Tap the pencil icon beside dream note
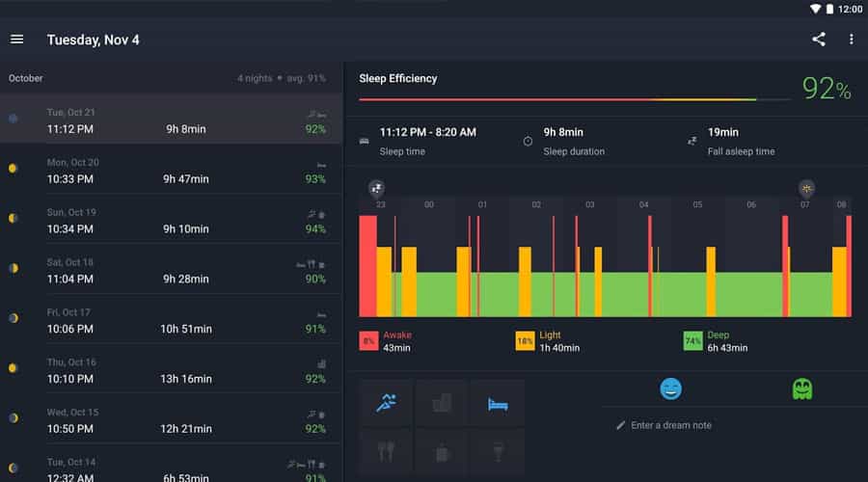This screenshot has width=868, height=482. (620, 425)
